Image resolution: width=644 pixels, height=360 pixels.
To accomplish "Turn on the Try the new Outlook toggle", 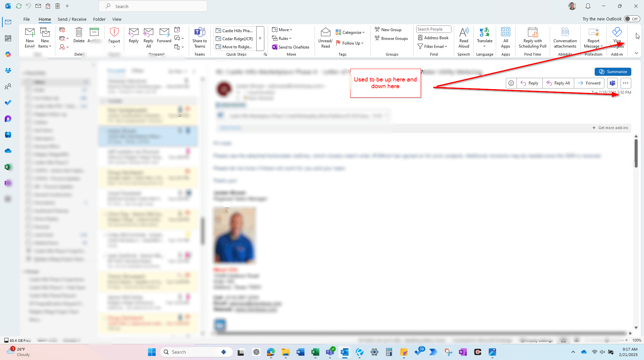I will point(632,19).
